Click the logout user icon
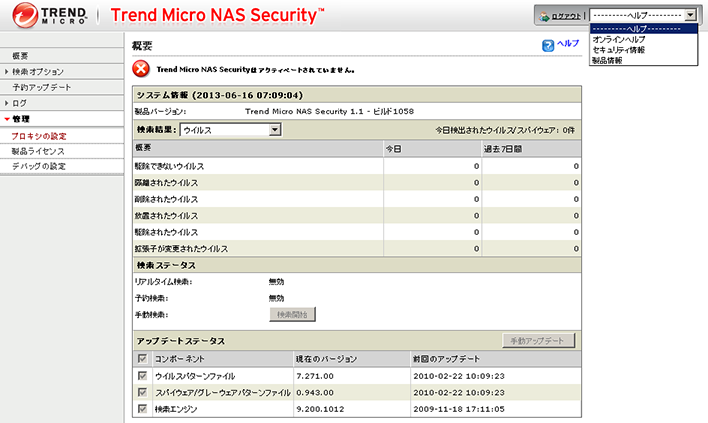The height and width of the screenshot is (423, 708). [x=544, y=16]
